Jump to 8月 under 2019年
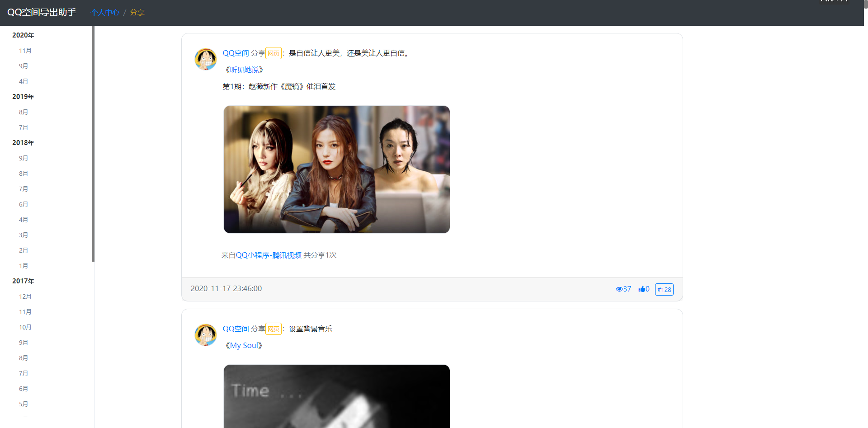 [24, 112]
